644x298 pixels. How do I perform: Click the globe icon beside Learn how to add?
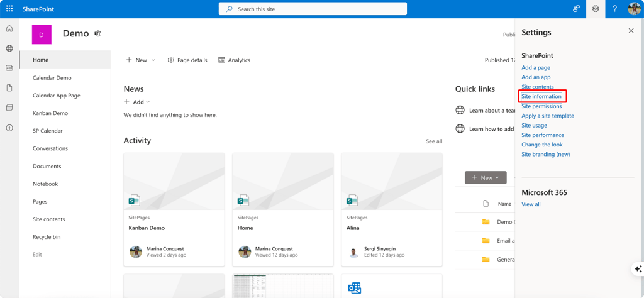(x=460, y=128)
